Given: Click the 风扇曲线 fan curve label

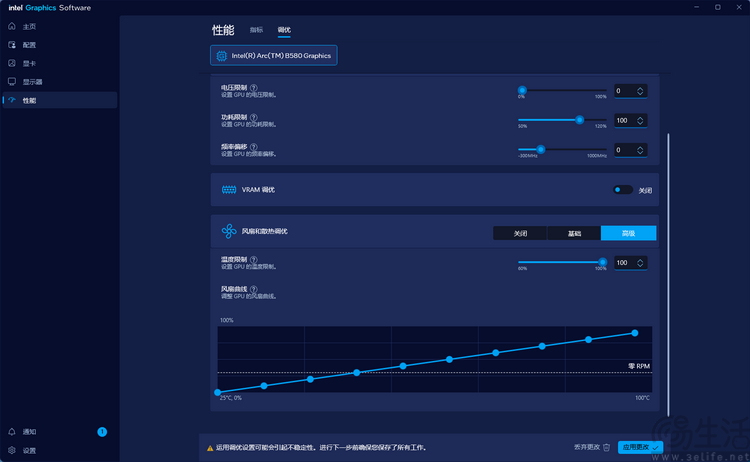Looking at the screenshot, I should tap(234, 289).
